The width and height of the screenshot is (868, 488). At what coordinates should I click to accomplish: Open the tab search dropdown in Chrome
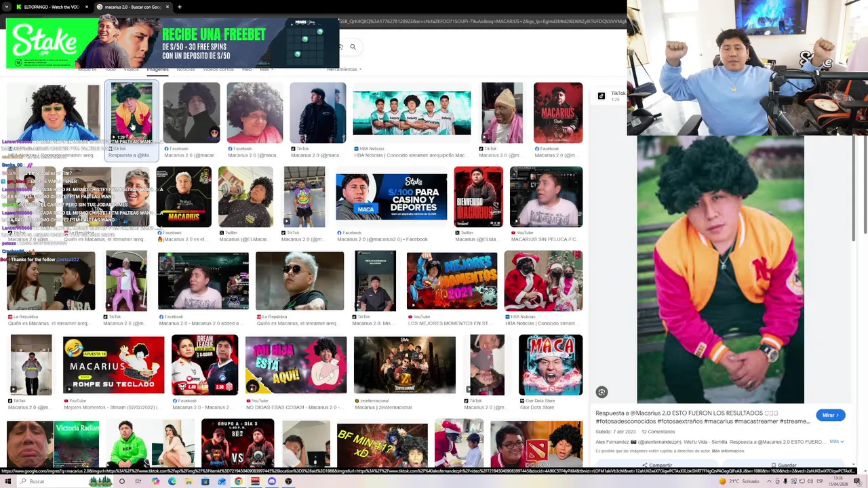point(5,7)
